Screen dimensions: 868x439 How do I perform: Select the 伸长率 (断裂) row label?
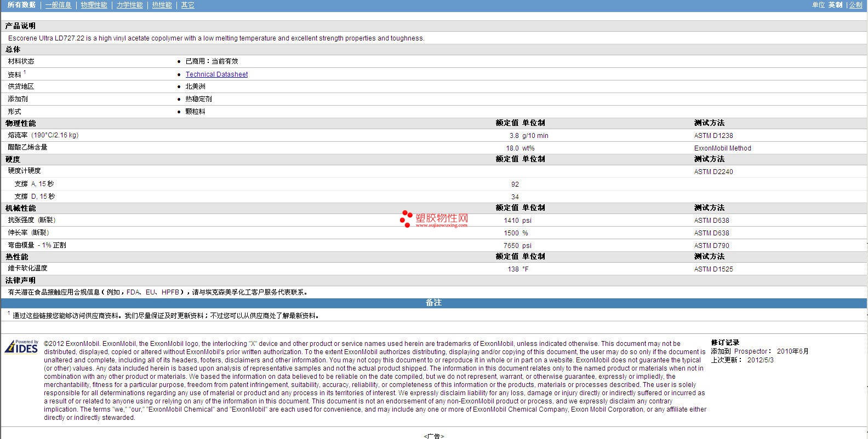pyautogui.click(x=28, y=233)
